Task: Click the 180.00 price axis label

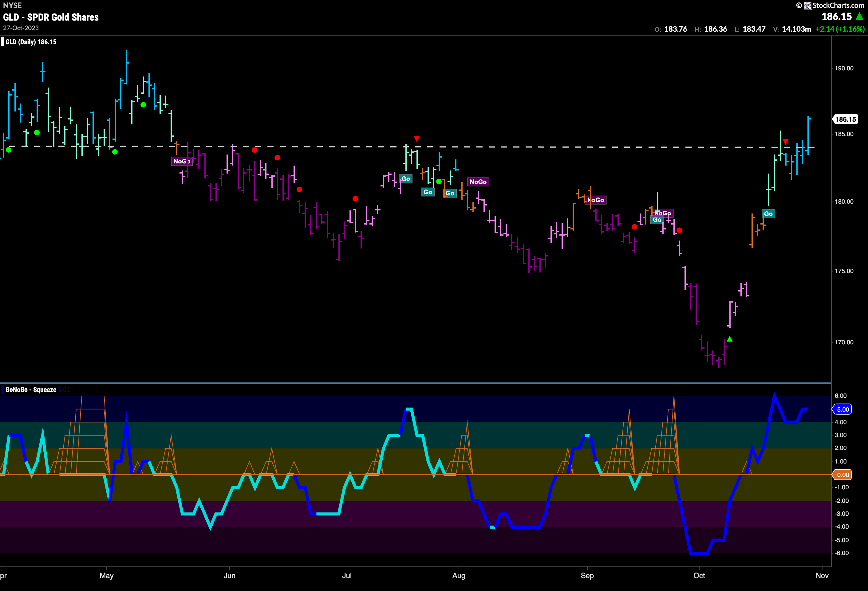Action: click(844, 202)
